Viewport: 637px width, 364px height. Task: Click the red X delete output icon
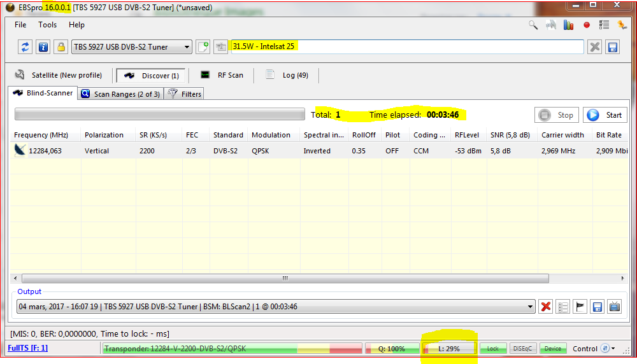pos(546,307)
